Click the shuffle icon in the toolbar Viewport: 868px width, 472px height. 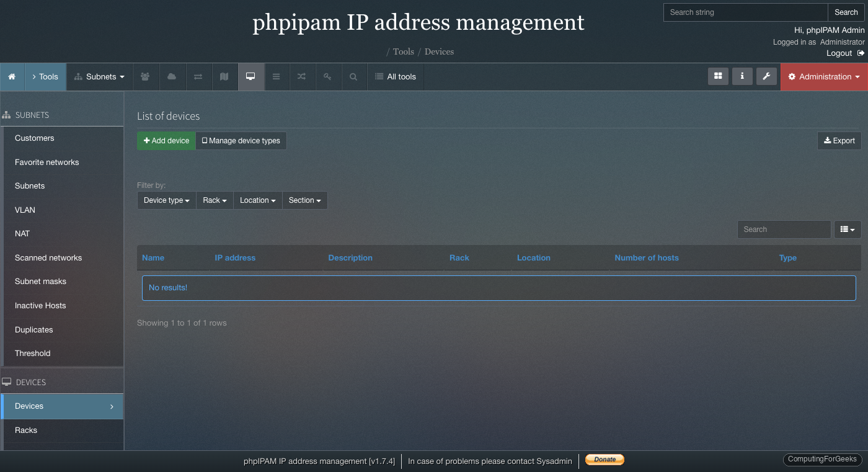tap(302, 76)
